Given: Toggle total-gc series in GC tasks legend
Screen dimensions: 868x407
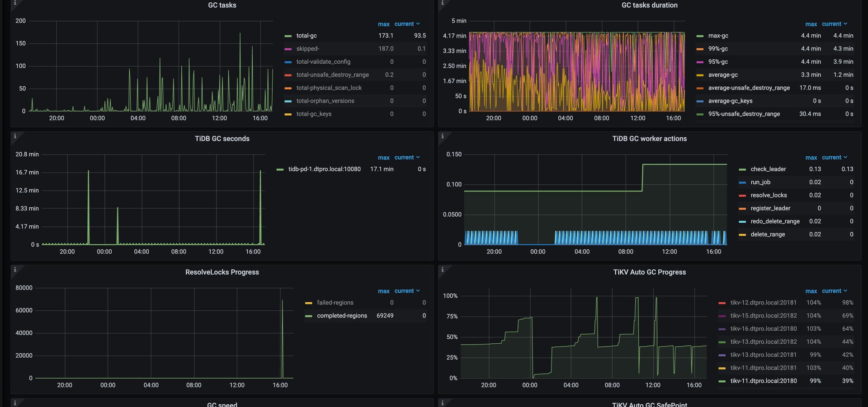Looking at the screenshot, I should [x=307, y=36].
